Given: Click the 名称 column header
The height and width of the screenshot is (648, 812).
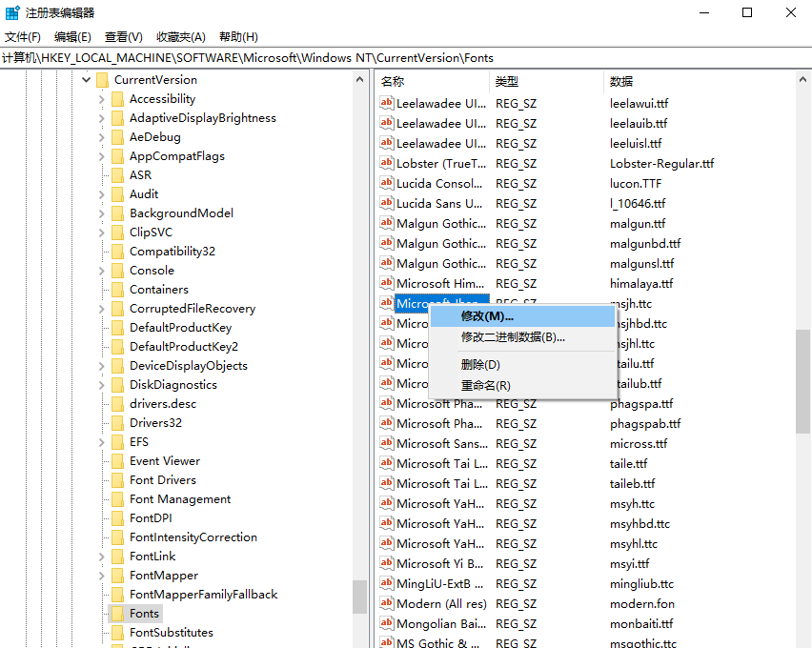Looking at the screenshot, I should [393, 81].
